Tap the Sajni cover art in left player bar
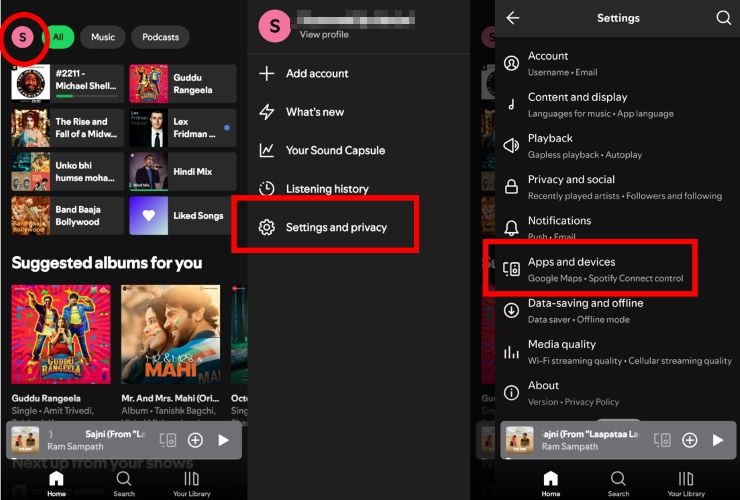This screenshot has width=740, height=500. pos(25,440)
